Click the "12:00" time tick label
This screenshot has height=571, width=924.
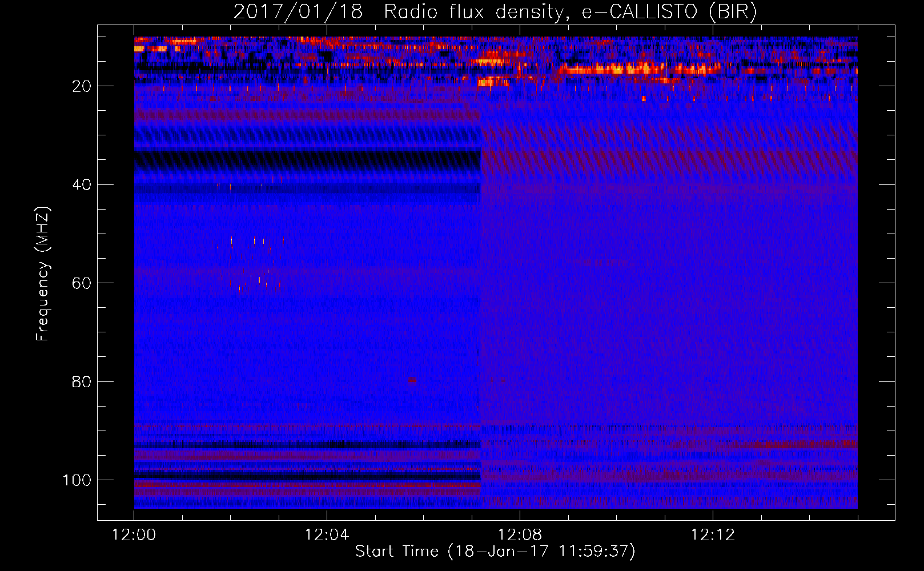coord(134,535)
